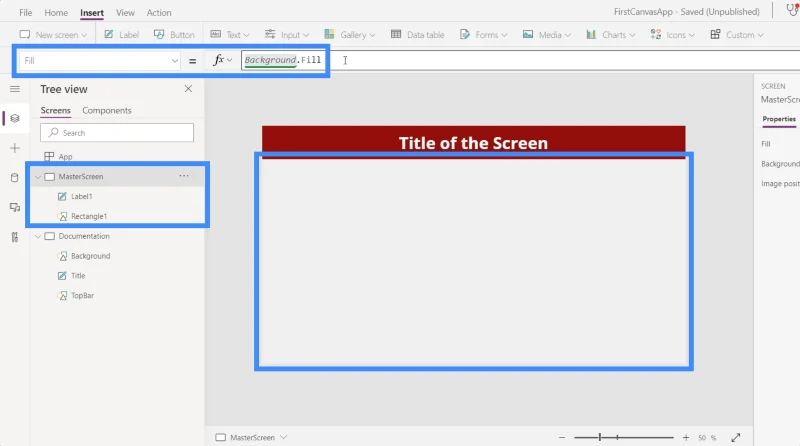Click the Label1 edit icon in tree
Image resolution: width=800 pixels, height=446 pixels.
(x=62, y=196)
